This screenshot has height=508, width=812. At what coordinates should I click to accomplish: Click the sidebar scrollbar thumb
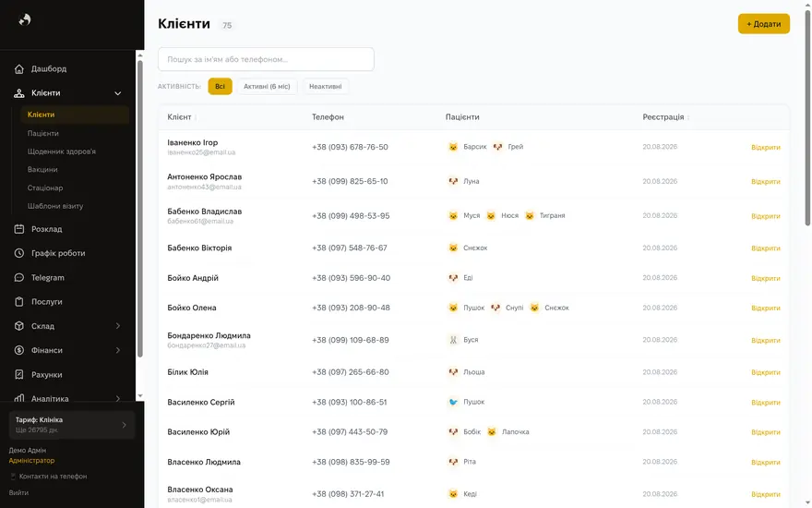(140, 209)
